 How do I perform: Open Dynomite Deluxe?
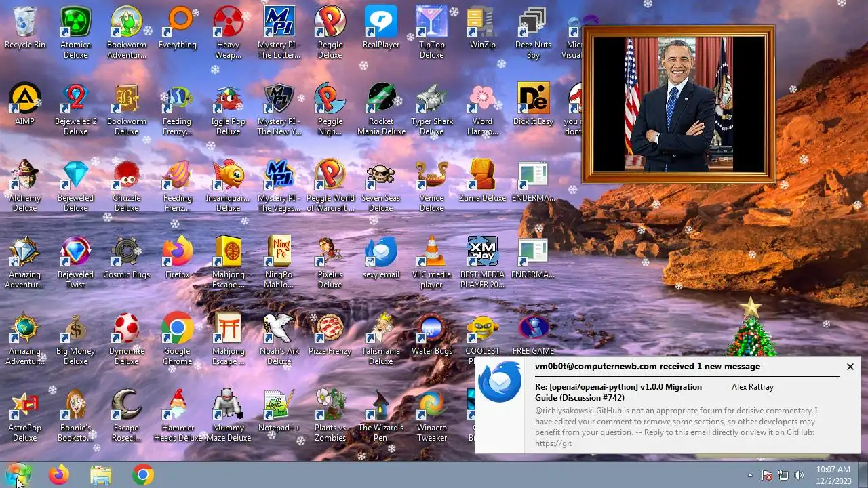tap(127, 339)
